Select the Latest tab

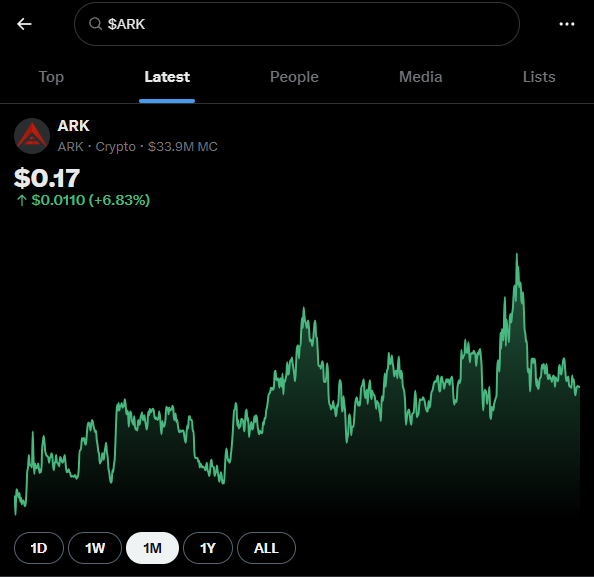167,77
